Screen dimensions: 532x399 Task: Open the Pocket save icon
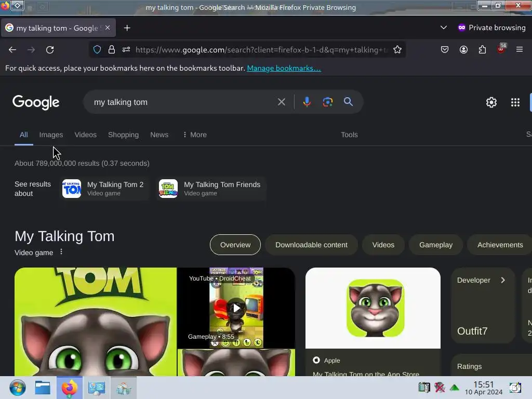pos(445,50)
